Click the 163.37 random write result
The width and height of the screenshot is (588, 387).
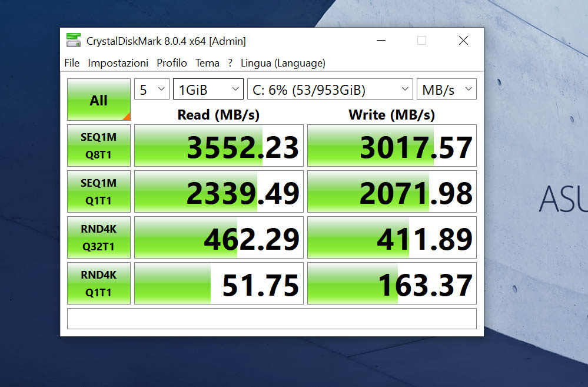coord(392,283)
